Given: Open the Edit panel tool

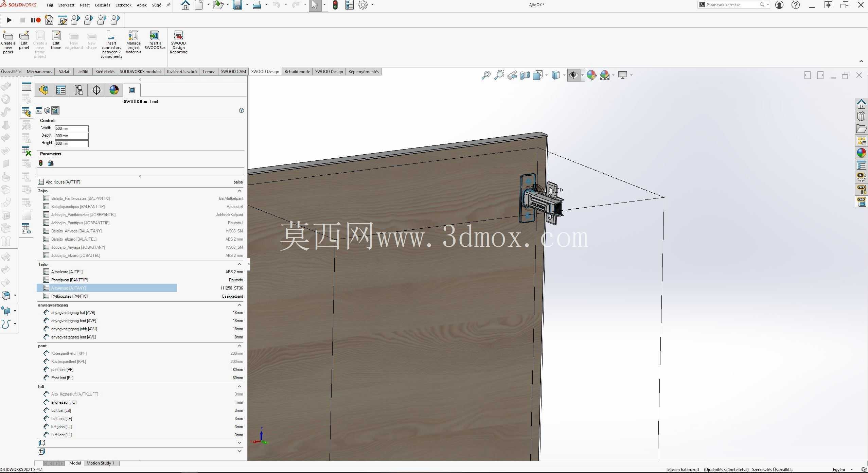Looking at the screenshot, I should click(x=24, y=40).
